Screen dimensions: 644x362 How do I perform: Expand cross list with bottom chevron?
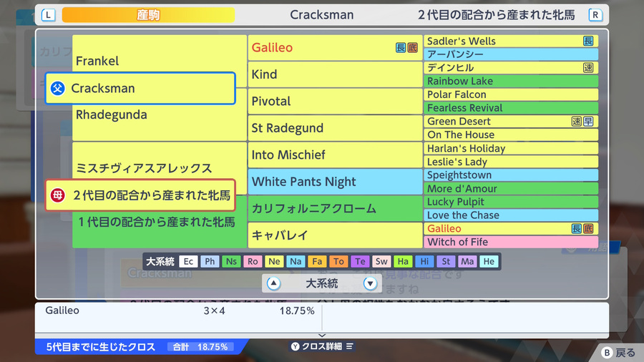coord(322,336)
